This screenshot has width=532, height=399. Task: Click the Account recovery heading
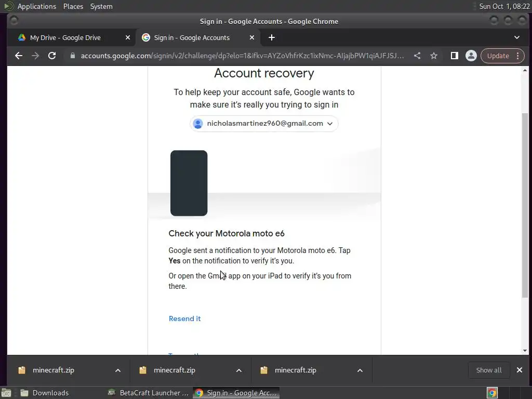pyautogui.click(x=264, y=73)
